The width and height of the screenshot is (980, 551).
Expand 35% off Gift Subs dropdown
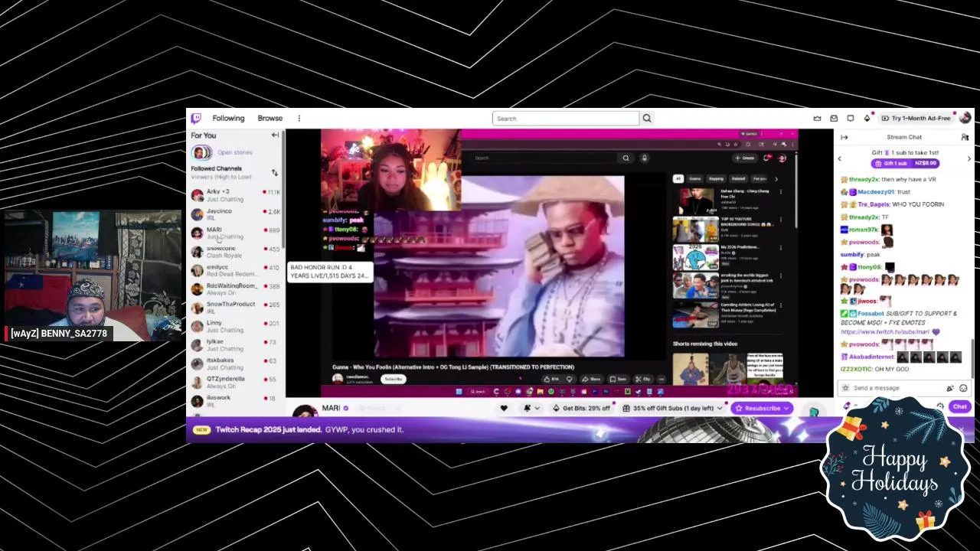[x=672, y=408]
